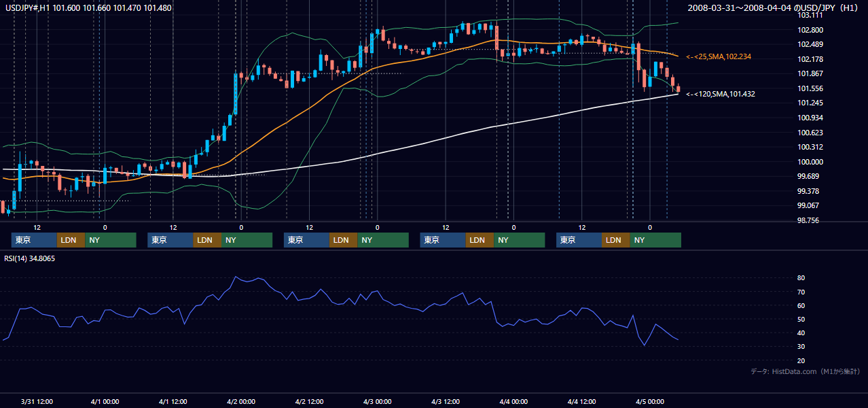
Task: Click the 3/31 12:00 date label
Action: pyautogui.click(x=37, y=401)
